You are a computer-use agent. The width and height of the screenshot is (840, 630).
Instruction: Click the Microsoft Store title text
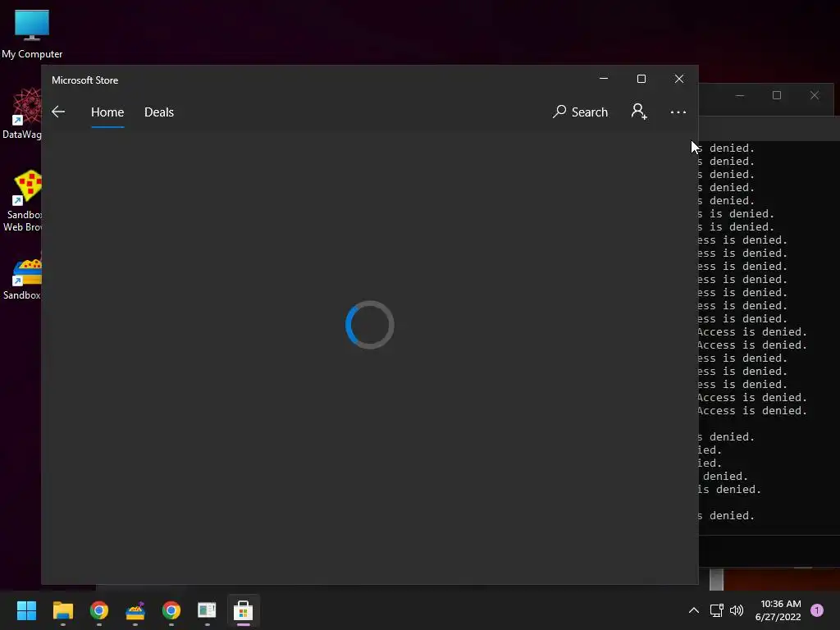[84, 80]
